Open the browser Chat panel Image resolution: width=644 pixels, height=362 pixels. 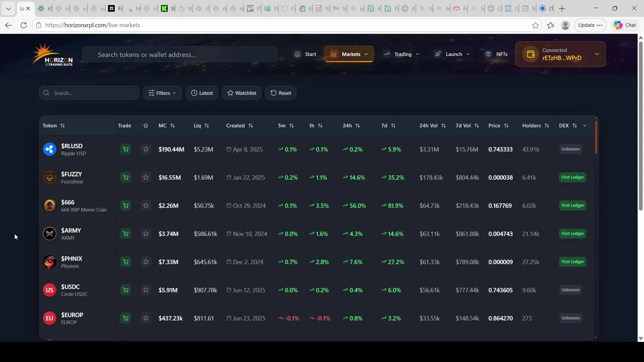(625, 25)
